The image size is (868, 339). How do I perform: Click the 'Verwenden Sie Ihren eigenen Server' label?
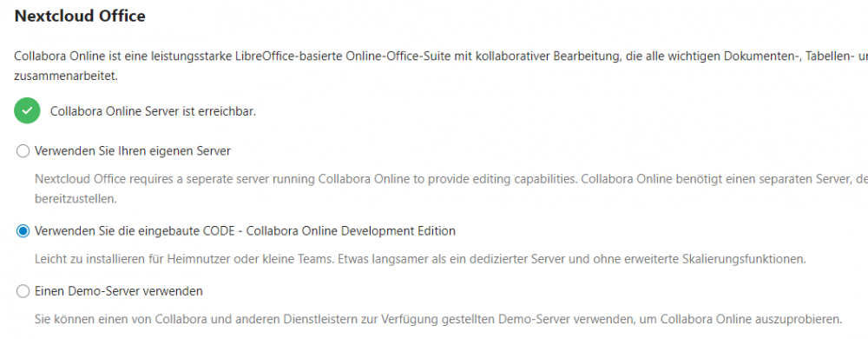click(x=132, y=150)
